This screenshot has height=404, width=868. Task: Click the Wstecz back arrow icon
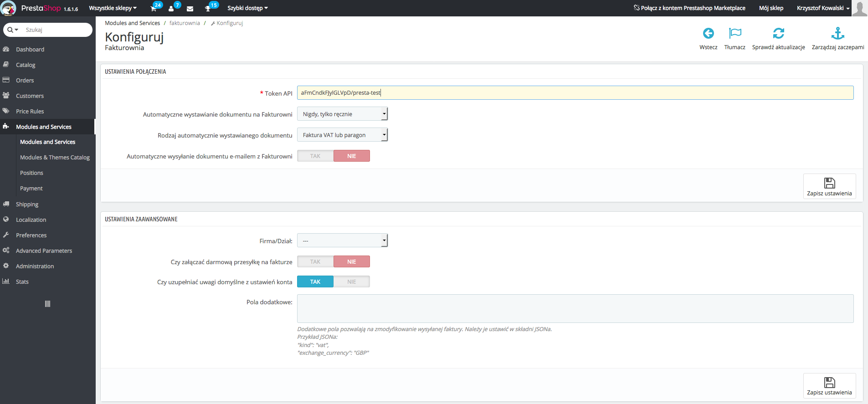708,34
